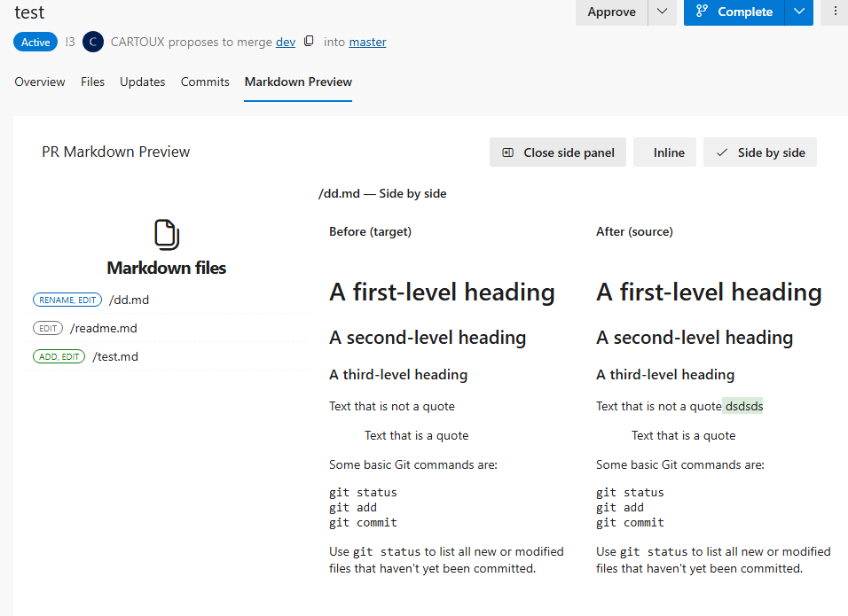Switch to the Overview tab
The height and width of the screenshot is (616, 848).
pyautogui.click(x=40, y=82)
